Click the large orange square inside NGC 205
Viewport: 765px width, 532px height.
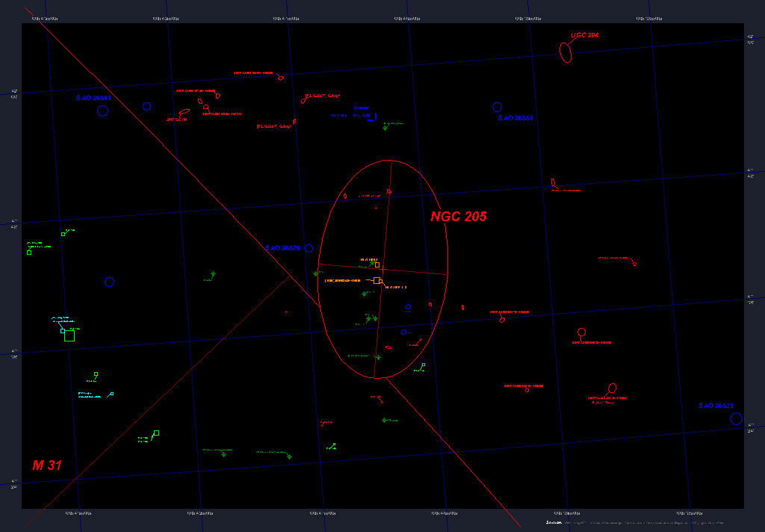[x=377, y=280]
